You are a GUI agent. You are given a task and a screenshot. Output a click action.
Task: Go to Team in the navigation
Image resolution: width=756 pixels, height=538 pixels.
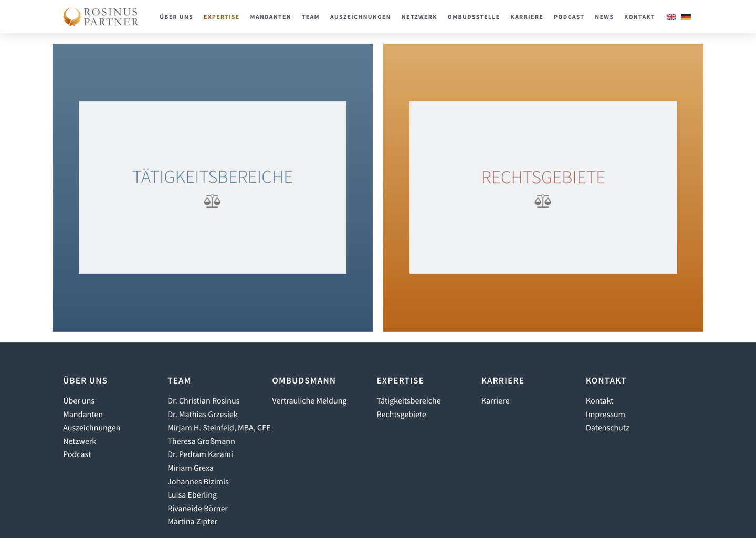point(310,17)
